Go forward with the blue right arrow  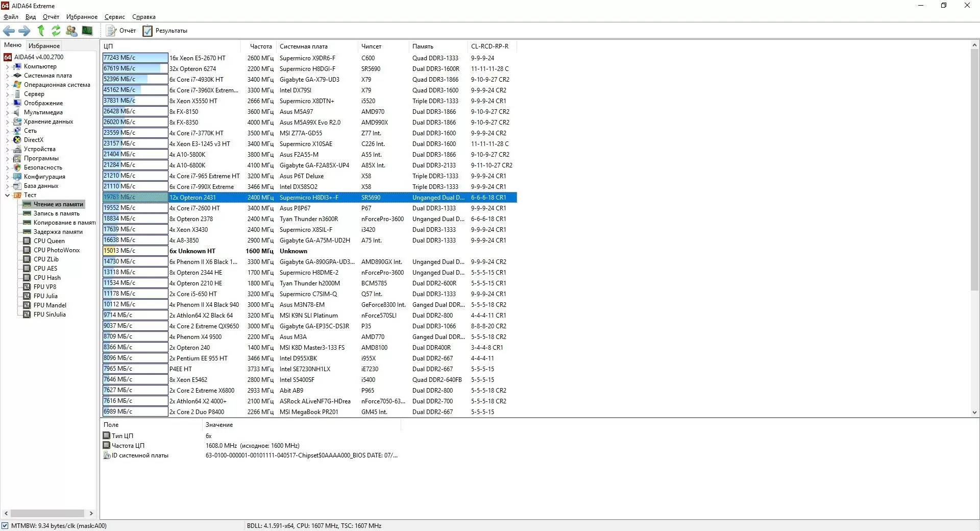[24, 31]
